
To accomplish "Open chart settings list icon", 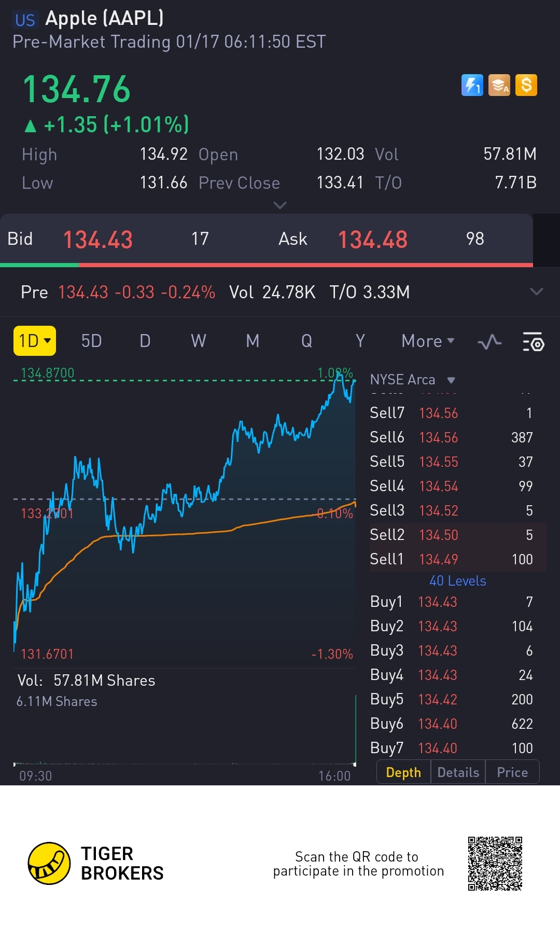I will [x=533, y=342].
